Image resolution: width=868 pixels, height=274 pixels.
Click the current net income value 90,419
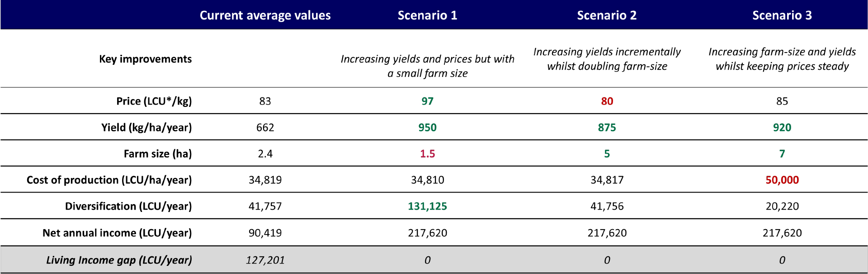265,233
